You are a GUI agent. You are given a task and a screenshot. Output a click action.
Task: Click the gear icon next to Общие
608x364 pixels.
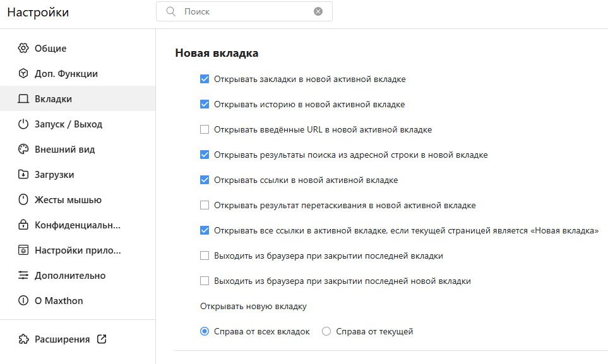23,49
